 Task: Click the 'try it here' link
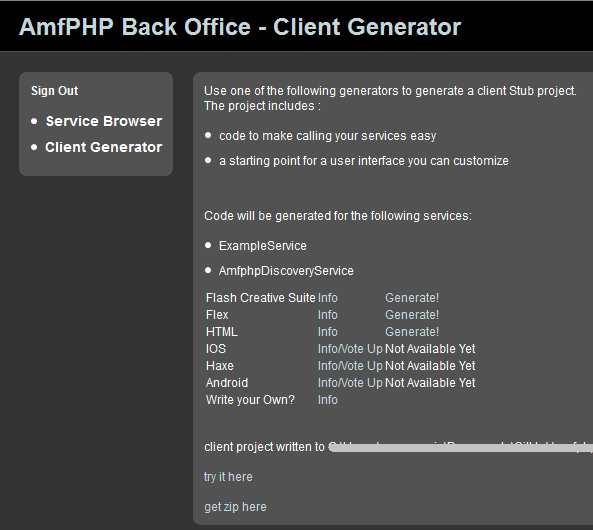228,477
